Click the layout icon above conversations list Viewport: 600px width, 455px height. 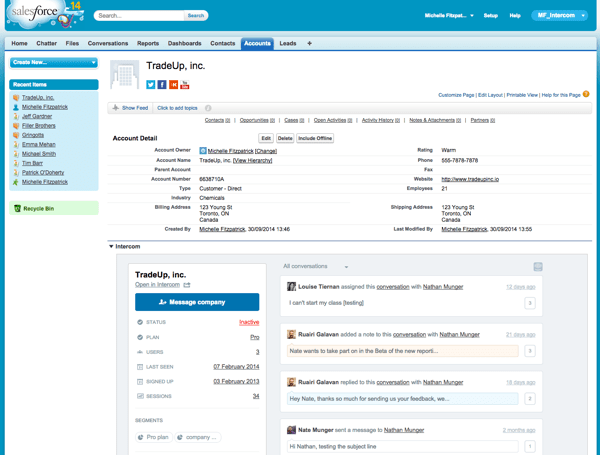(x=537, y=267)
